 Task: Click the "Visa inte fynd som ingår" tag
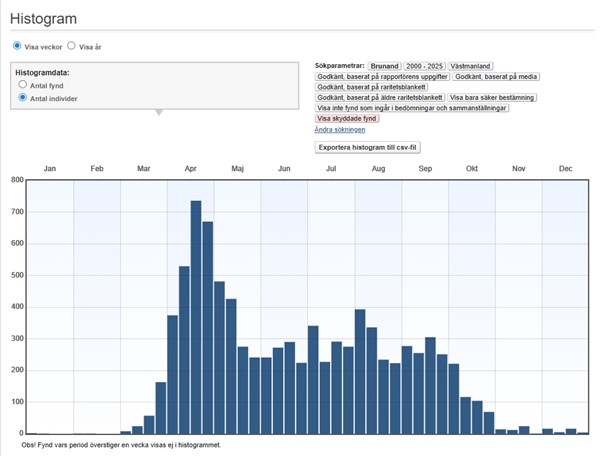pyautogui.click(x=412, y=108)
